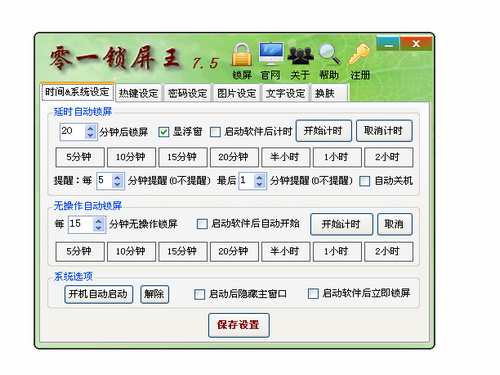Image resolution: width=500 pixels, height=375 pixels.
Task: Switch to the 换肤 tab
Action: click(x=329, y=93)
